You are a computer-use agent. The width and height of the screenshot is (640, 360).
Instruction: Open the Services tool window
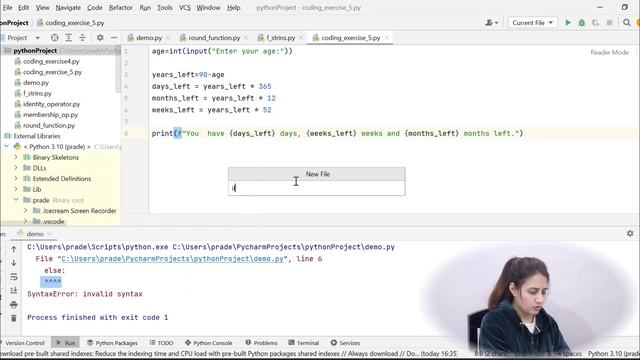point(345,343)
